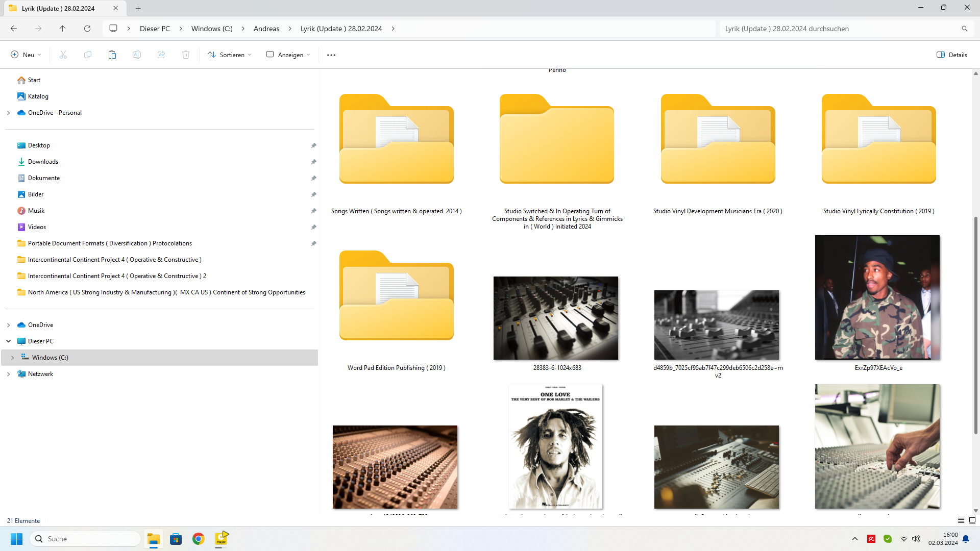The image size is (980, 551).
Task: Expand the OneDrive tree node
Action: tap(9, 325)
